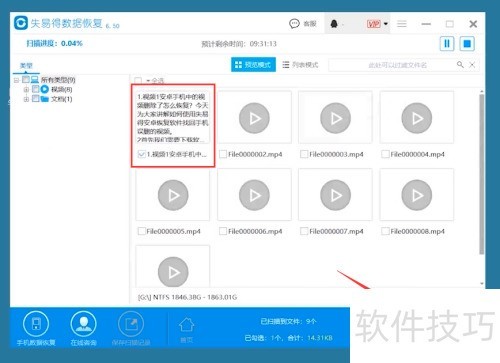Preview File0000008.mp4 play thumbnail
The height and width of the screenshot is (363, 500).
pos(417,195)
